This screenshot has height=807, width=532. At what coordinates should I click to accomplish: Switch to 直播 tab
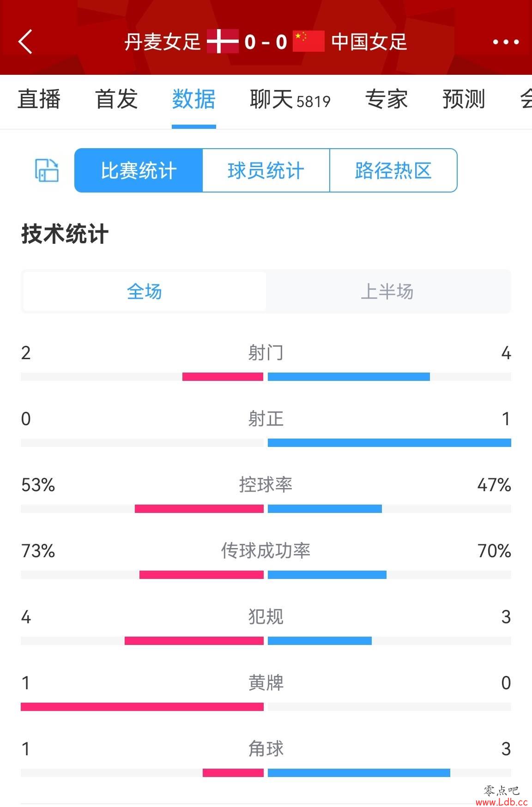point(39,99)
